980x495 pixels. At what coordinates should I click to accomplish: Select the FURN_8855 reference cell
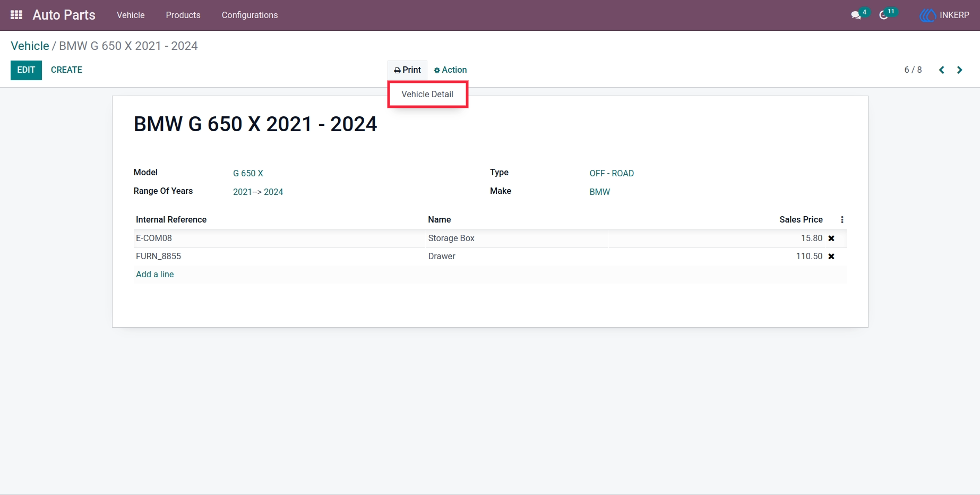158,257
